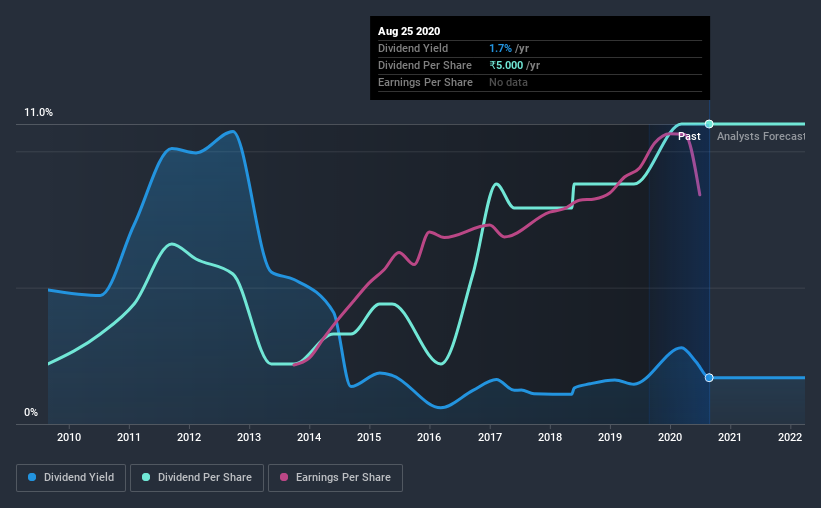Click the teal data point marker on Dividend Per Share line
821x508 pixels.
pyautogui.click(x=709, y=124)
